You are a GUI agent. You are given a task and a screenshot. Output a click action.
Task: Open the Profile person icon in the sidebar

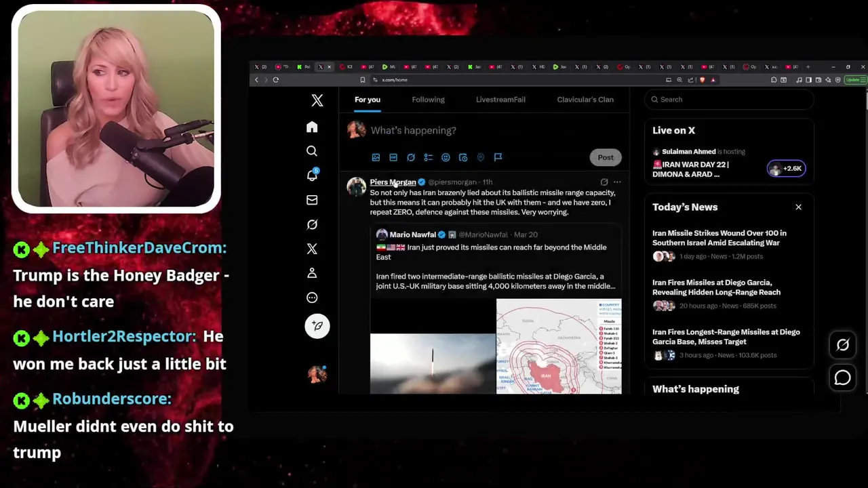(312, 273)
